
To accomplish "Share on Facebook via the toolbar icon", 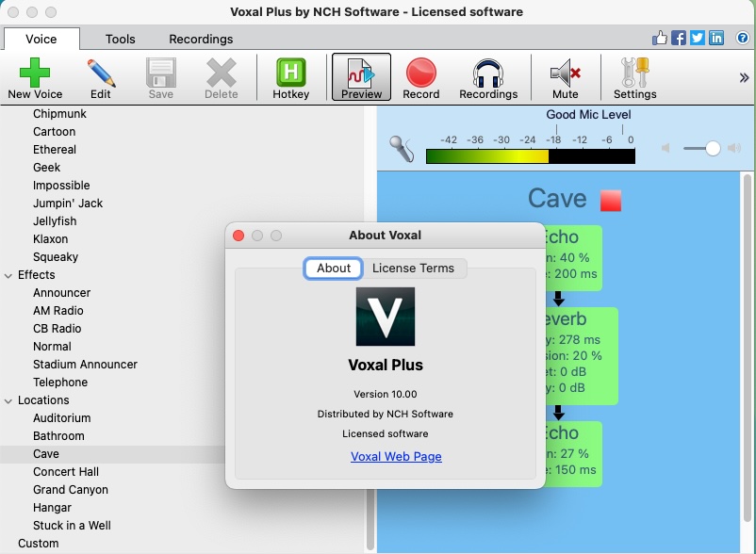I will point(679,38).
